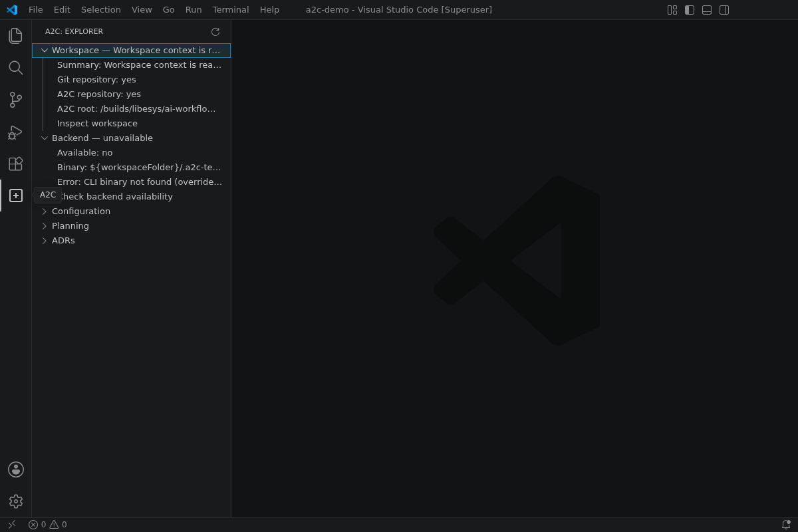Open the Search view
The height and width of the screenshot is (532, 798).
(x=16, y=68)
